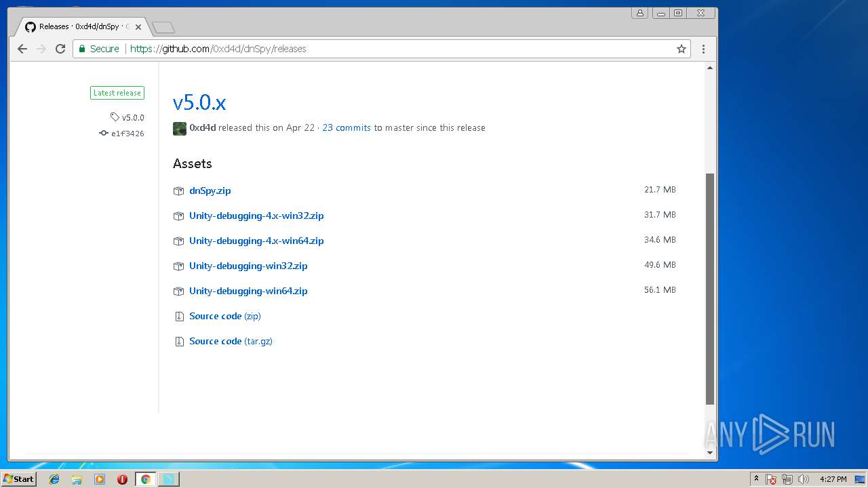Viewport: 868px width, 488px height.
Task: Click the 0xd4d author avatar
Action: click(x=180, y=128)
